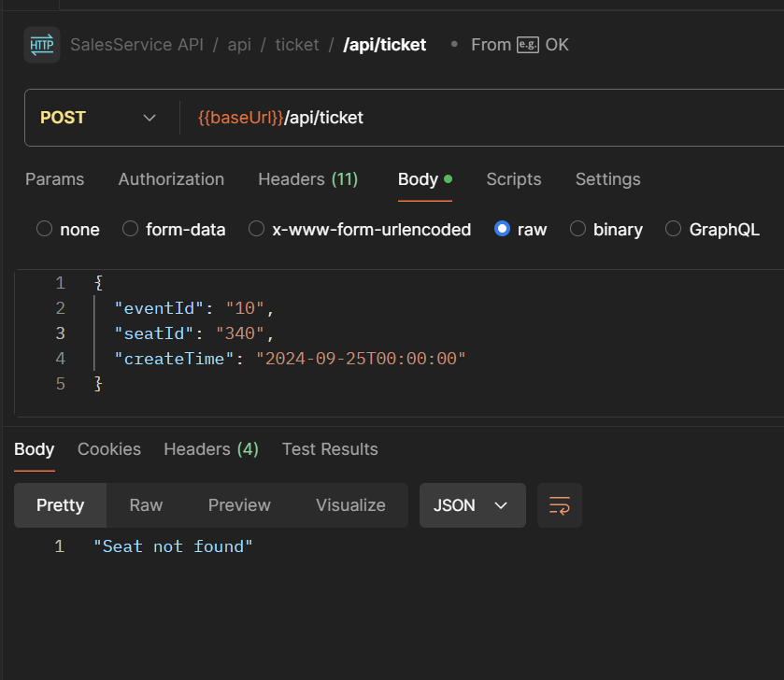Switch to the Scripts tab
784x680 pixels.
[513, 179]
